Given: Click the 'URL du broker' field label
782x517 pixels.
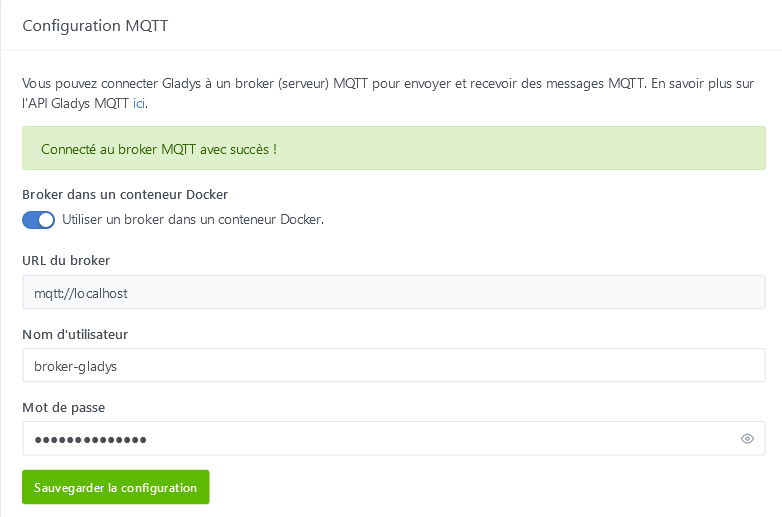Looking at the screenshot, I should click(x=66, y=261).
